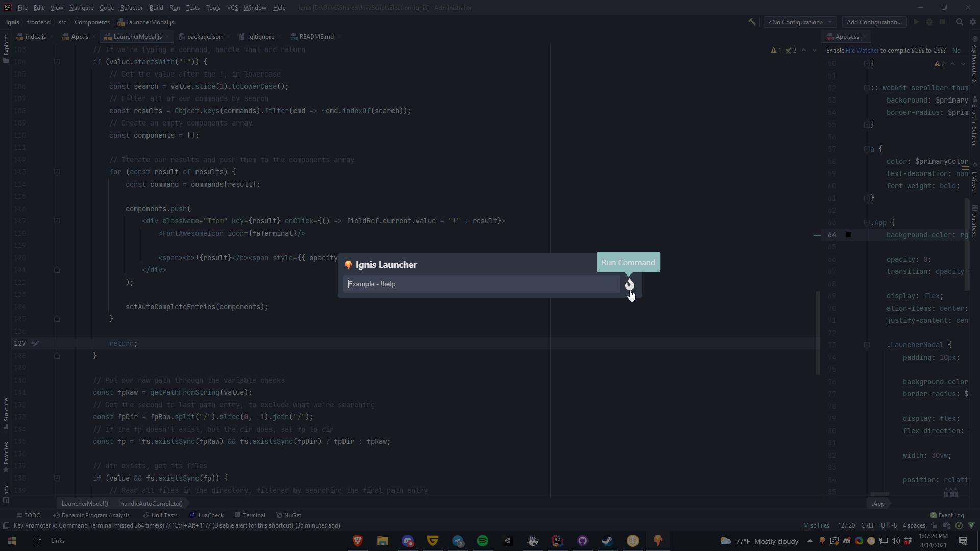Open the File menu
This screenshot has height=551, width=980.
(22, 8)
